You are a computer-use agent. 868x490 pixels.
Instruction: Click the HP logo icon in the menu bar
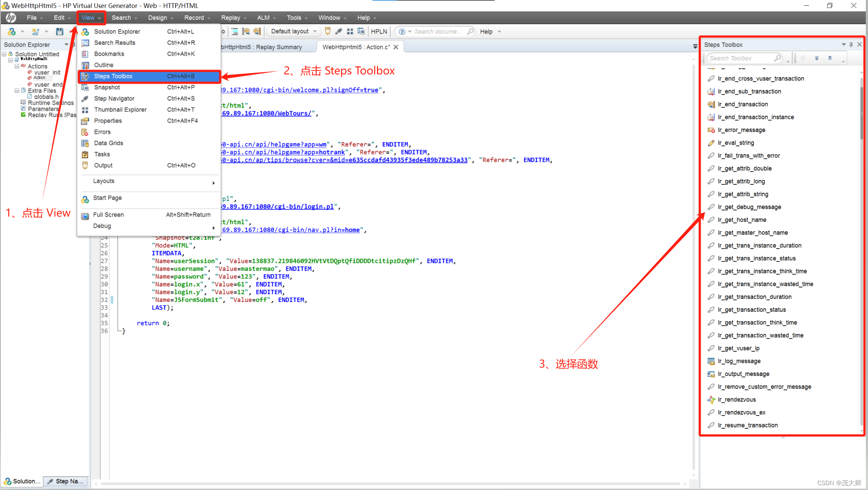point(10,18)
